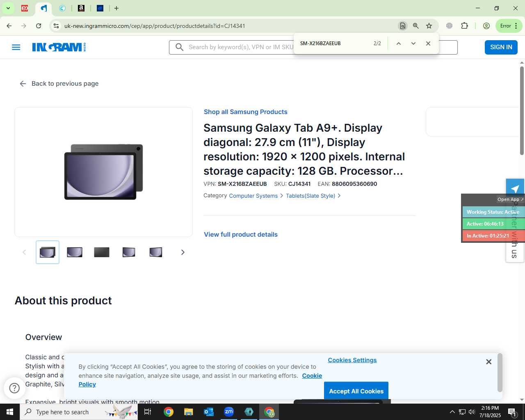Open the zoom magnifier icon in address bar
The height and width of the screenshot is (420, 525).
pos(416,26)
